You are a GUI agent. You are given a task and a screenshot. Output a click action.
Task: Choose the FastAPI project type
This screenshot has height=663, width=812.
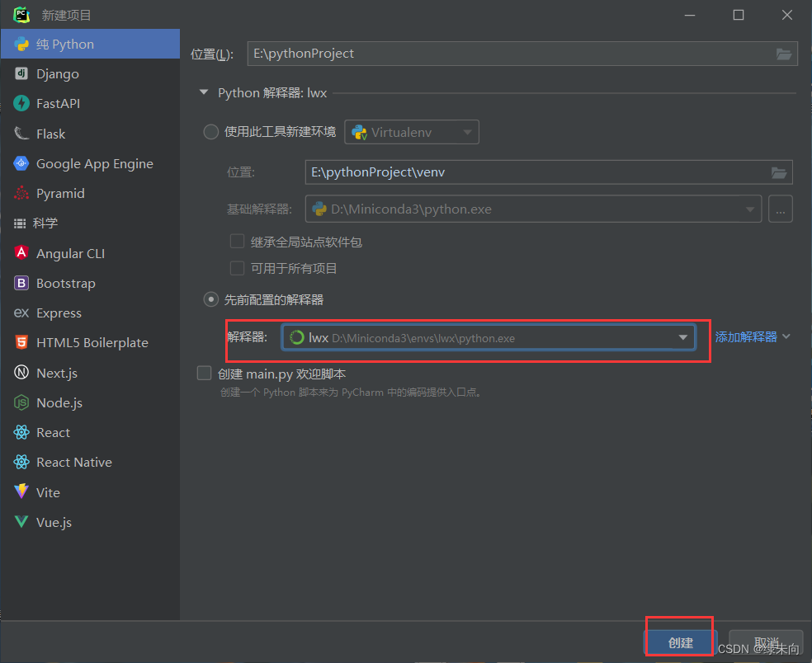click(90, 104)
